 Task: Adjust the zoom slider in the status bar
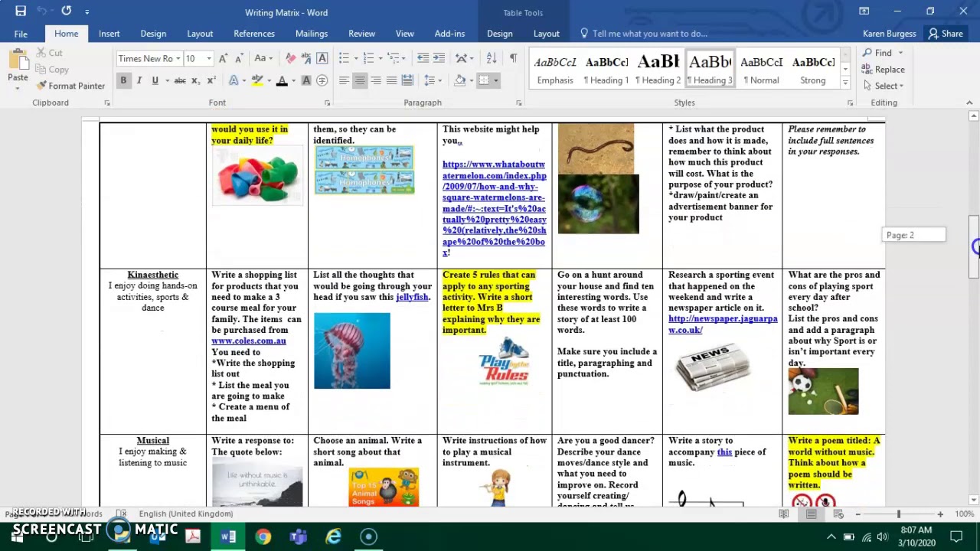(x=899, y=514)
